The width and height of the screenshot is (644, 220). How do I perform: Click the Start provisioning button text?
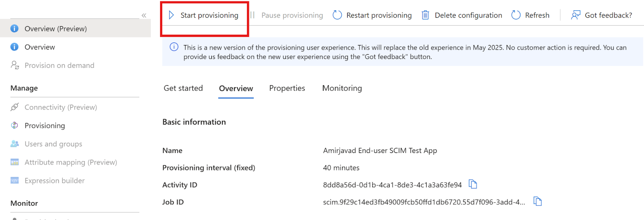(209, 15)
